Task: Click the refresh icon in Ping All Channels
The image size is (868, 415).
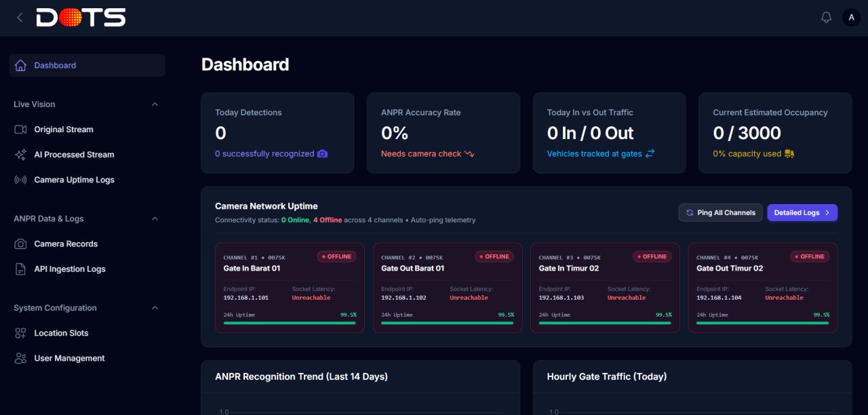Action: [x=690, y=213]
